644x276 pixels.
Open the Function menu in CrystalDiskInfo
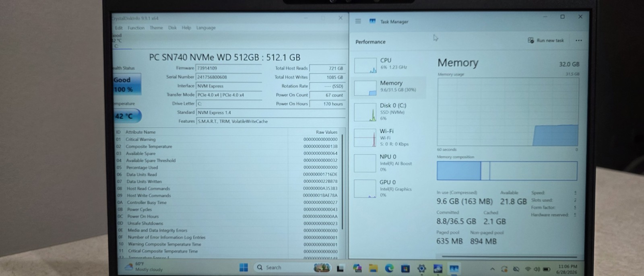pyautogui.click(x=136, y=28)
